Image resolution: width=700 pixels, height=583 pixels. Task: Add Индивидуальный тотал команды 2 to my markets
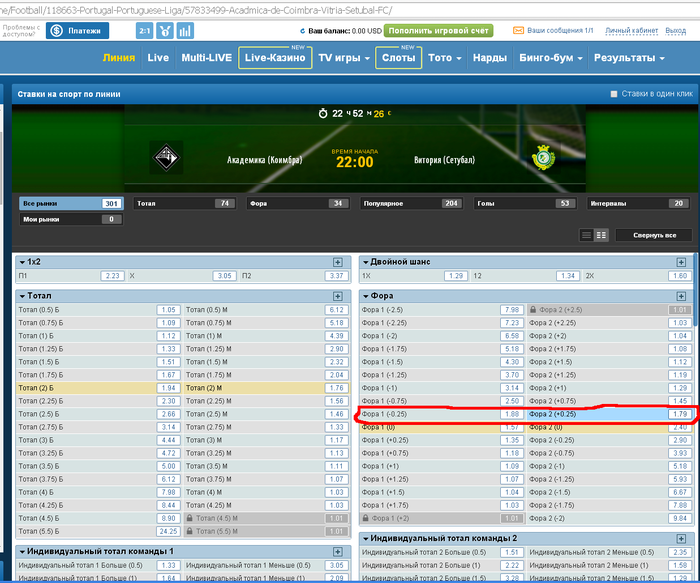pyautogui.click(x=681, y=539)
